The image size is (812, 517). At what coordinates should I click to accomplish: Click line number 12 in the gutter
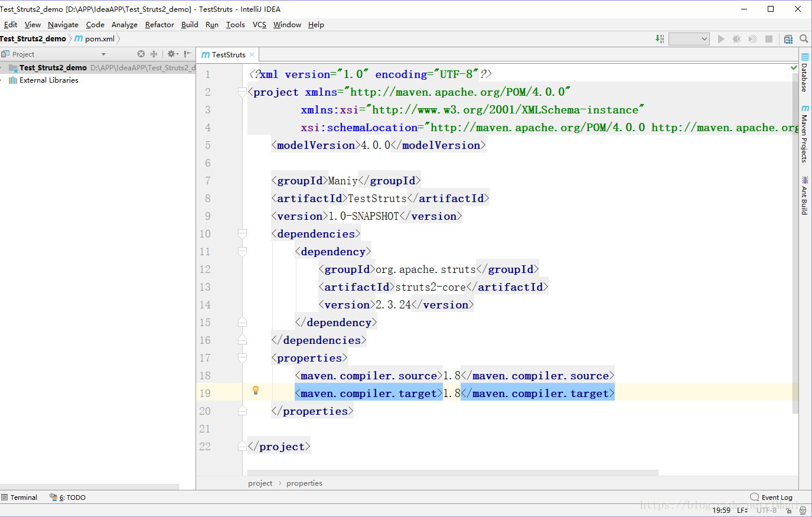coord(205,269)
